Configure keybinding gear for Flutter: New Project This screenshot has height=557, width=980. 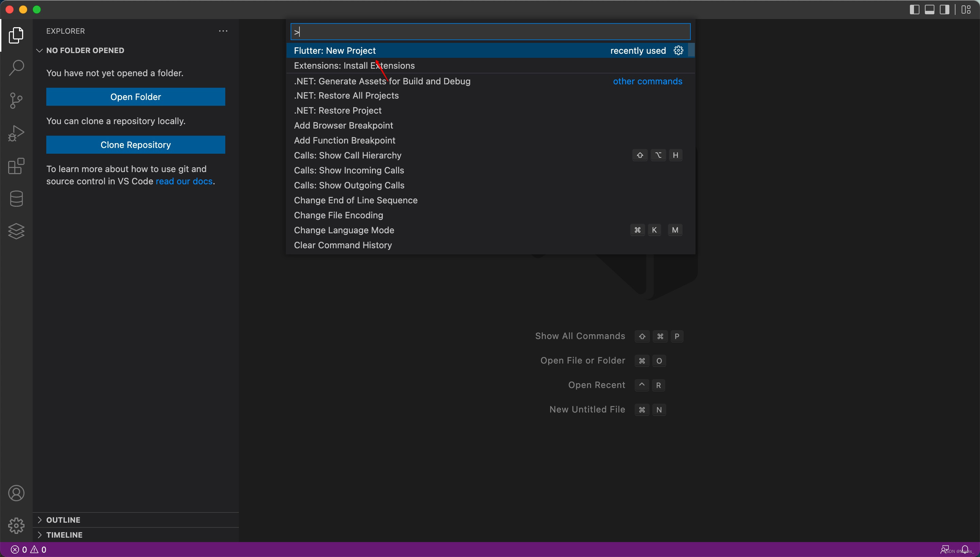(679, 50)
